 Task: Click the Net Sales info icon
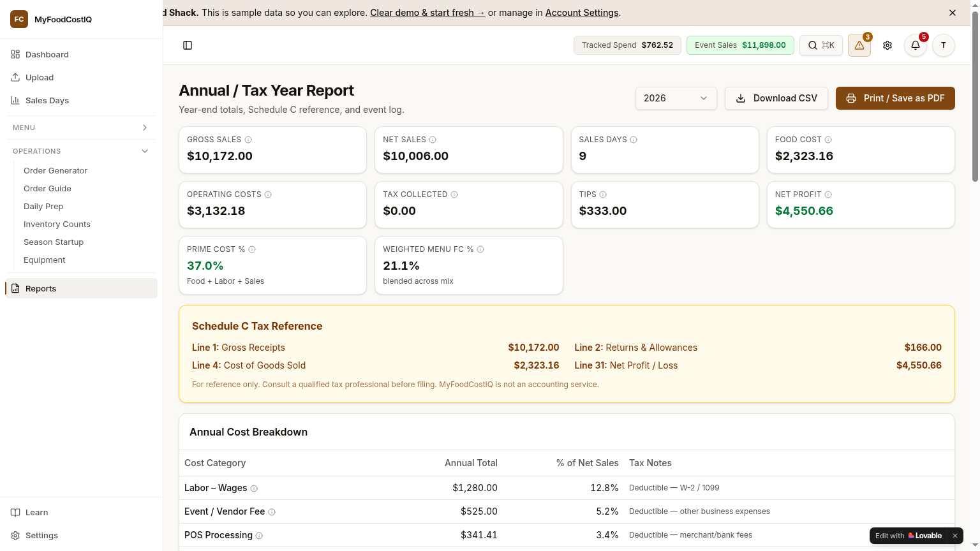coord(433,140)
